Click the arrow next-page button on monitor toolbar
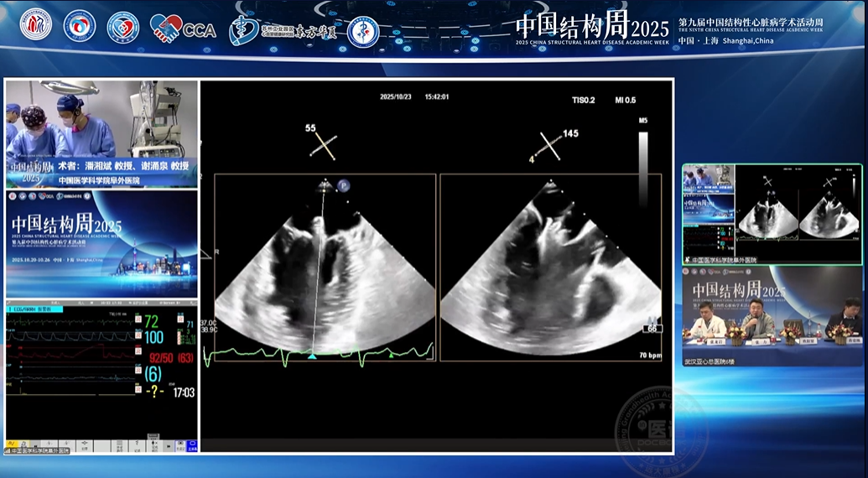This screenshot has width=868, height=478. click(169, 446)
